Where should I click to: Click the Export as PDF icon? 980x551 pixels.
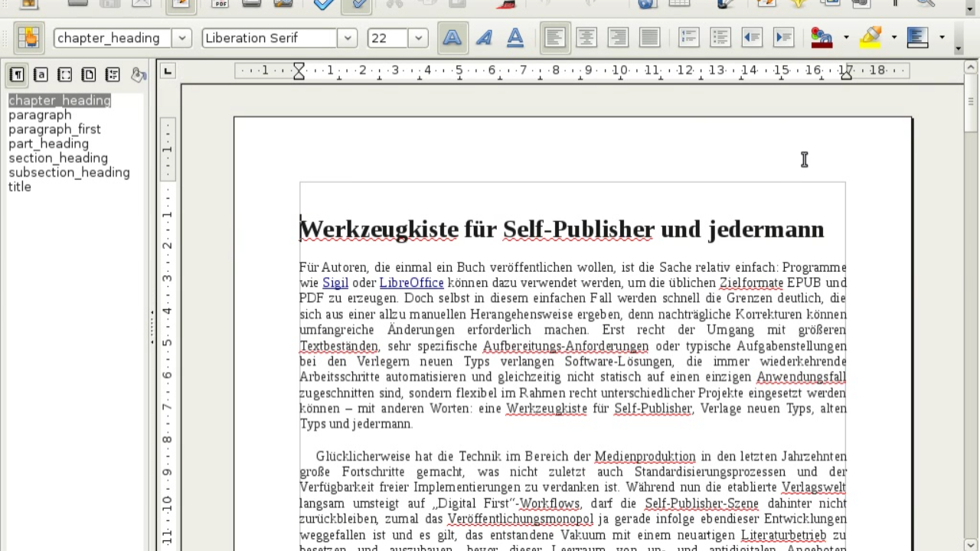pyautogui.click(x=220, y=4)
